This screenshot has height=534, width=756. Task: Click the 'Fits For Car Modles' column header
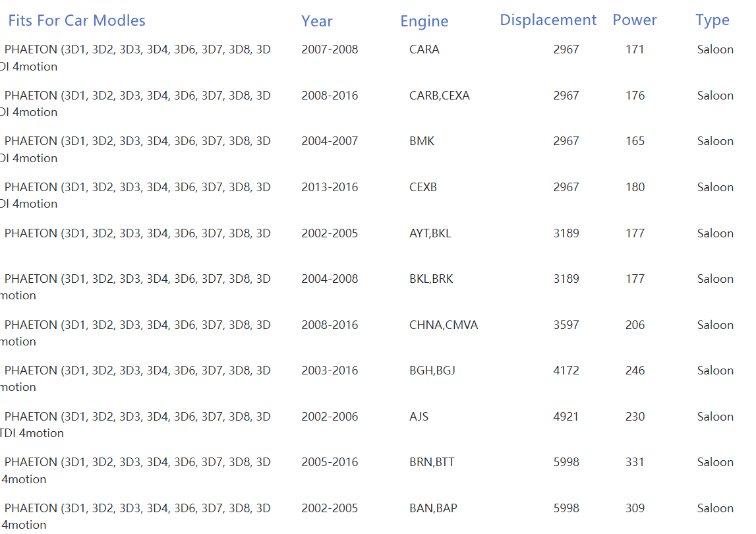[x=76, y=20]
